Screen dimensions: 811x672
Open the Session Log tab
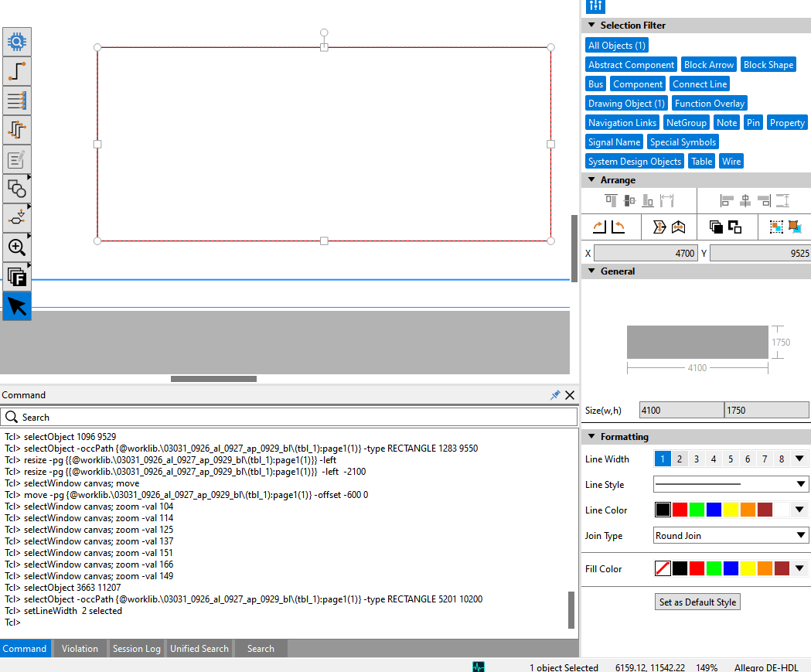point(136,649)
